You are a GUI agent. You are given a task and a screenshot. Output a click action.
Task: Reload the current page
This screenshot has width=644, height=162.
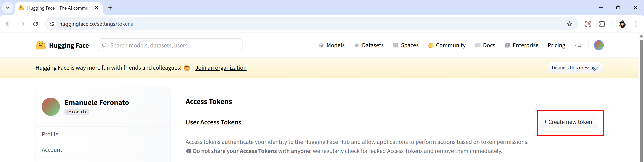[x=35, y=24]
